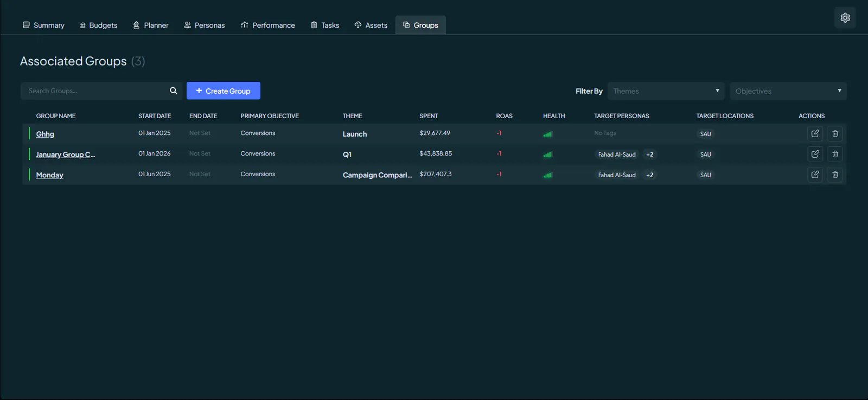Switch to the Budgets tab
Screen dimensions: 868x400
point(98,25)
